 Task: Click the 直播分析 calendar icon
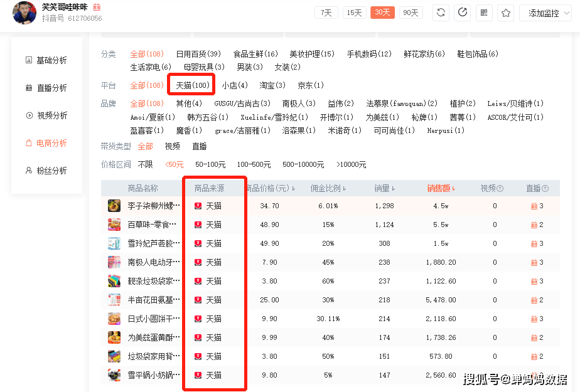tap(29, 88)
